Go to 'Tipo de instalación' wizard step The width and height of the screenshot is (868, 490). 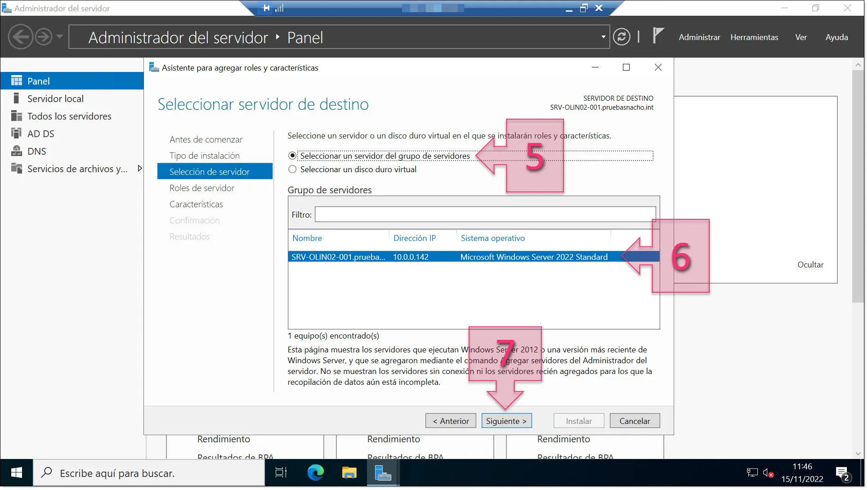tap(205, 156)
